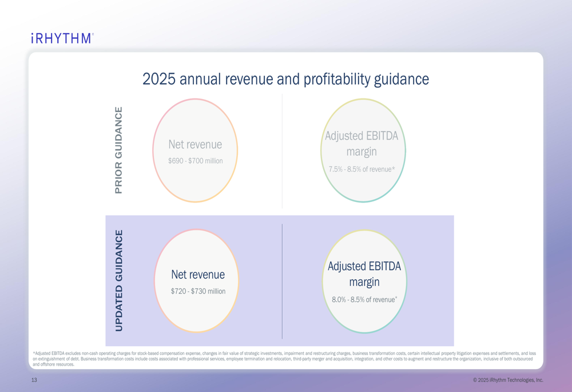Click the '7.5% - 8.5% of revenue' text
This screenshot has height=392, width=572.
pos(361,169)
